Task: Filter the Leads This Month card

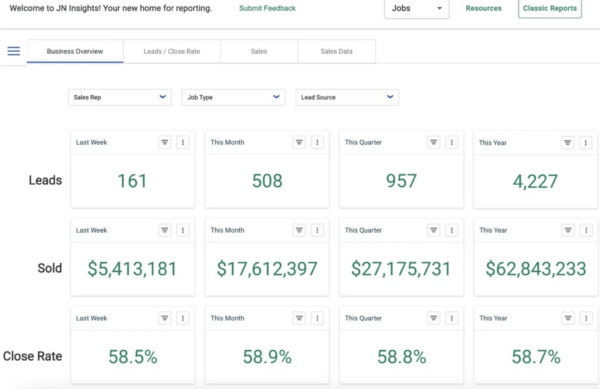Action: (x=299, y=142)
